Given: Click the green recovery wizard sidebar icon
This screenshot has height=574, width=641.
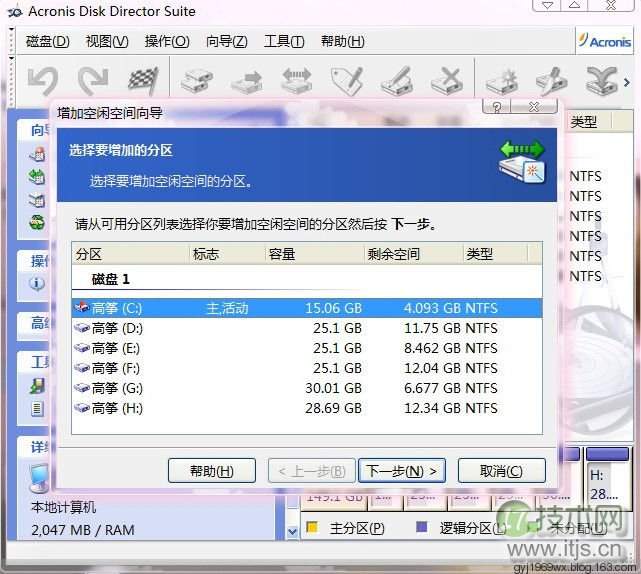Looking at the screenshot, I should (x=37, y=222).
